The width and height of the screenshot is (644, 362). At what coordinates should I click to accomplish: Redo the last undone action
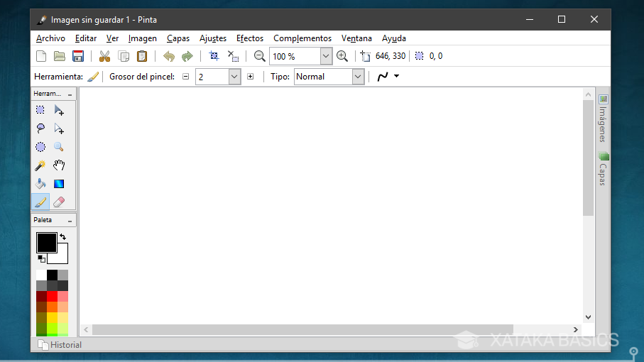coord(187,56)
